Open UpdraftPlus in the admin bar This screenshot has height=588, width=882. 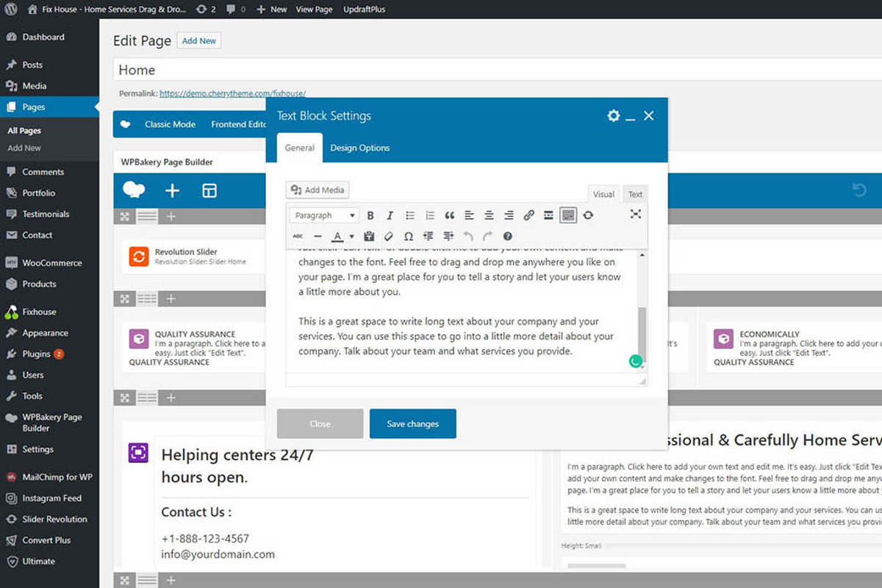[x=365, y=10]
